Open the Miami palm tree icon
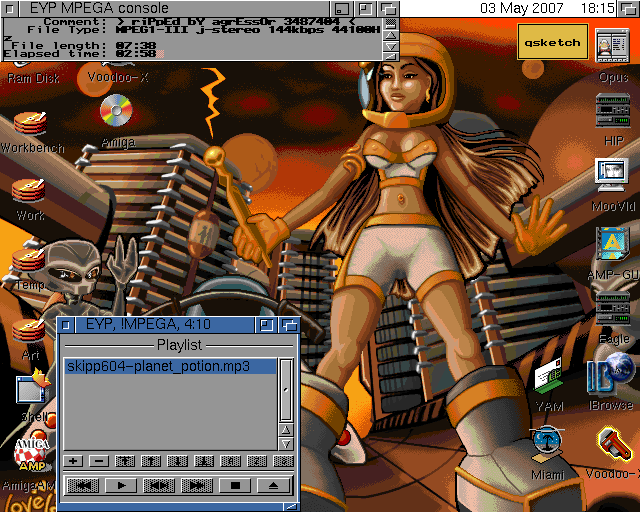 [547, 444]
